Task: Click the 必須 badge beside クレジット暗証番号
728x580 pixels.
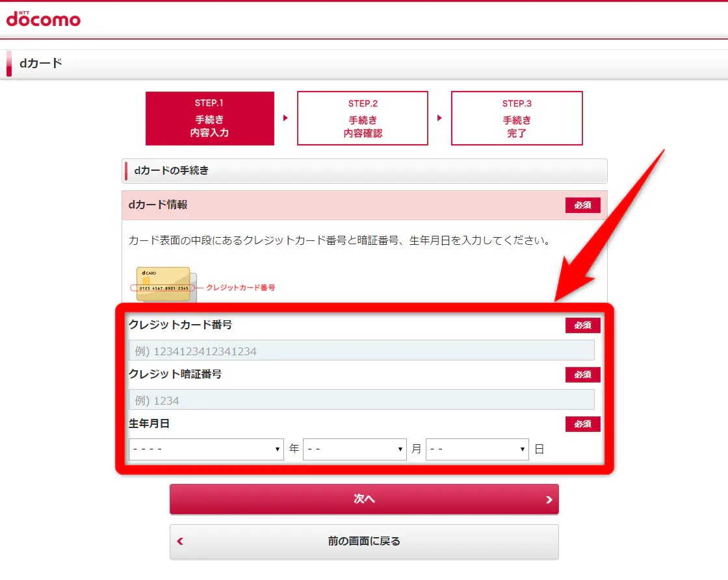Action: pos(582,375)
